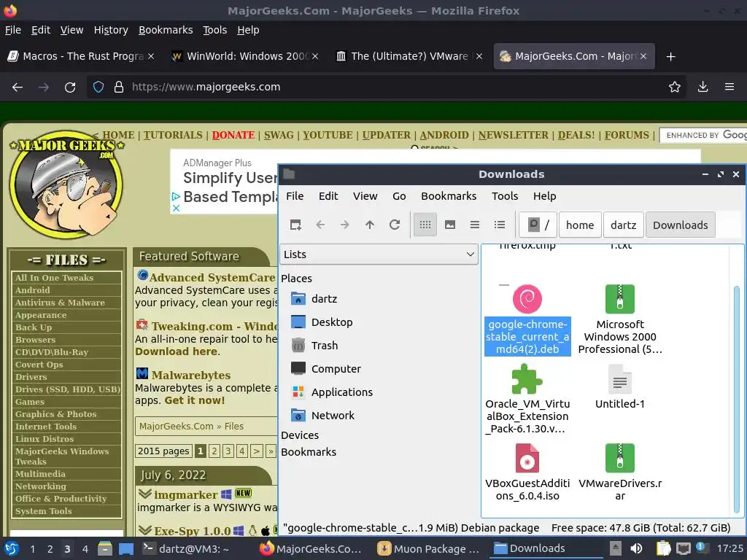Select google-chrome-stable_current_amd64(2).deb file
This screenshot has height=560, width=747.
coord(527,320)
